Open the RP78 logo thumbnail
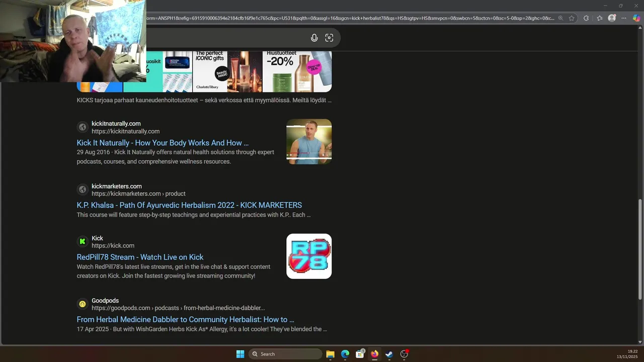Viewport: 644px width, 362px height. (309, 256)
